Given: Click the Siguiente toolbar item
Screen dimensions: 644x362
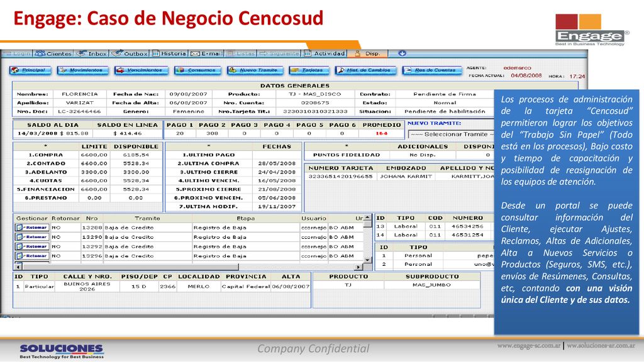Looking at the screenshot, I should pos(279,53).
